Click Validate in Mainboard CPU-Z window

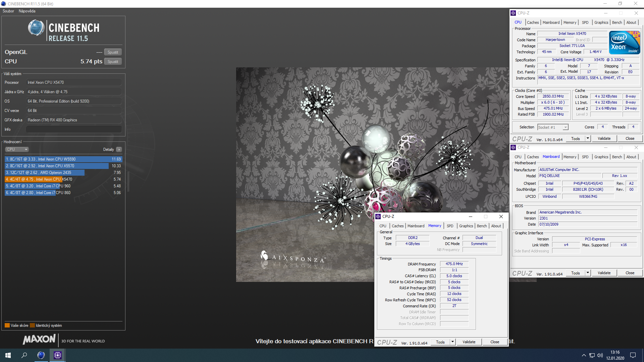tap(604, 273)
